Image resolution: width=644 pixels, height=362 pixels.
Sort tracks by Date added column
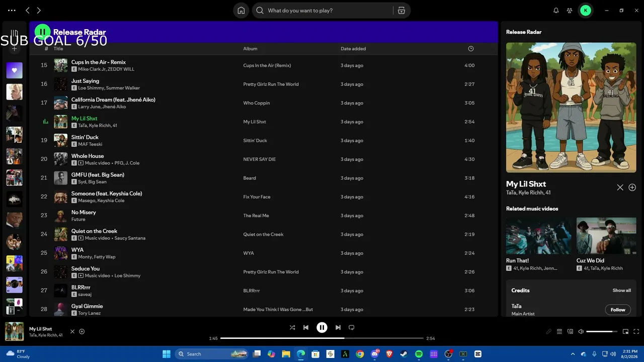pyautogui.click(x=353, y=49)
